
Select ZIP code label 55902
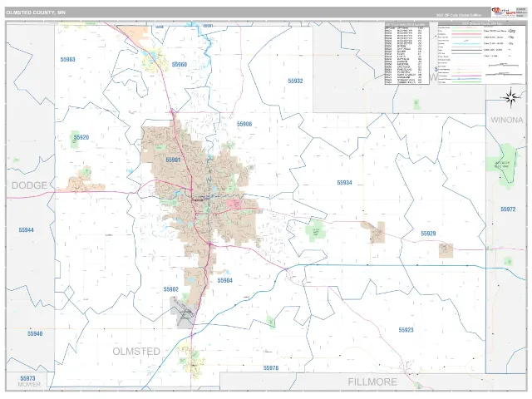coord(170,289)
